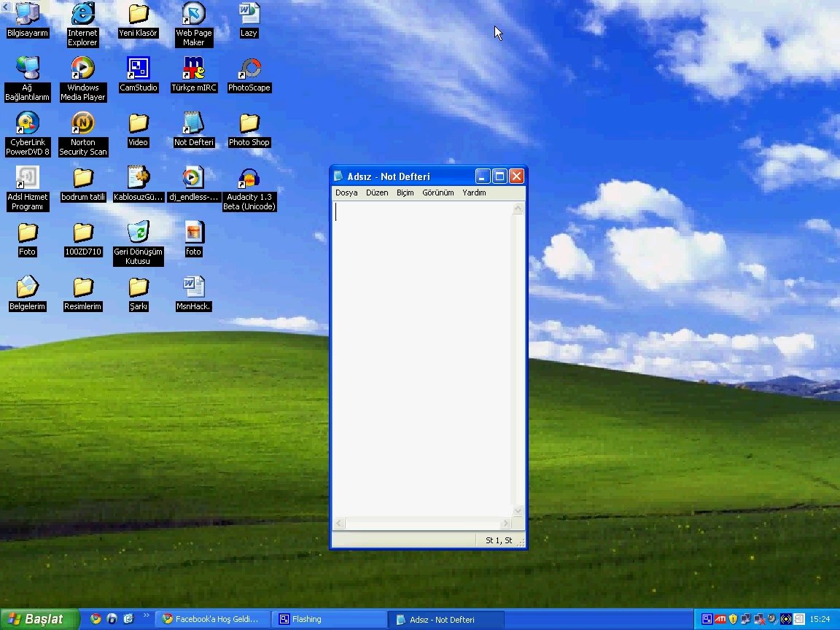Open the Düzen menu in Notepad
Image resolution: width=840 pixels, height=630 pixels.
click(376, 192)
